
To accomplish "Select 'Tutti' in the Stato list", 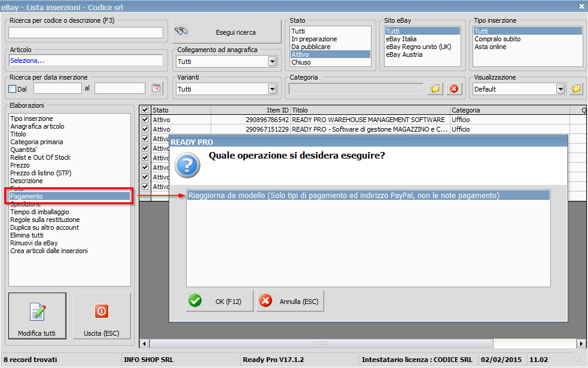I will pos(330,31).
